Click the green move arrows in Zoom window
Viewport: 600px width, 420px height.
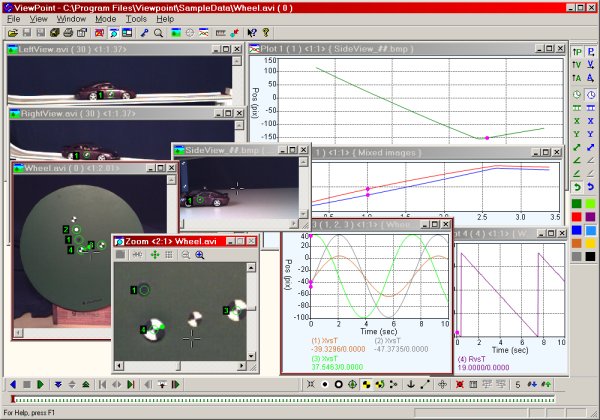pos(154,256)
